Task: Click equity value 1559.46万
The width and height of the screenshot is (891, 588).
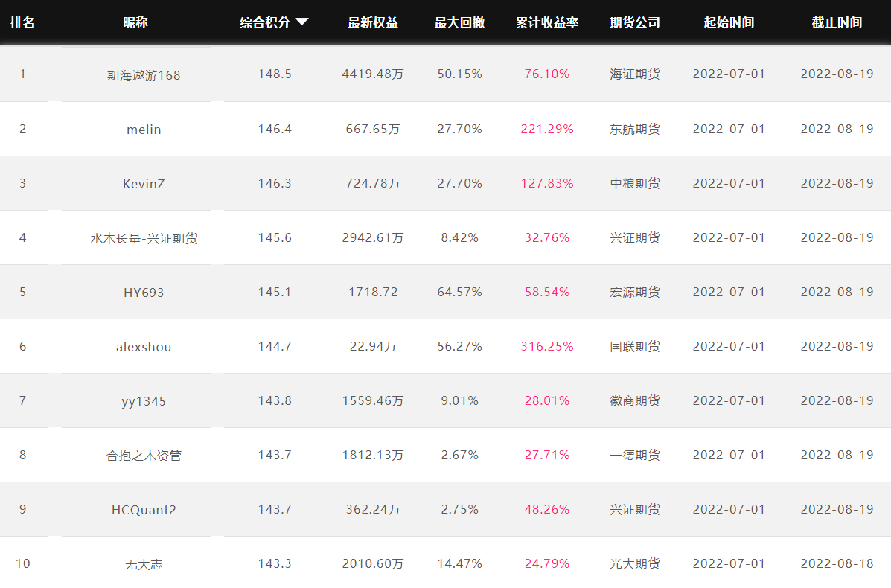Action: tap(373, 400)
